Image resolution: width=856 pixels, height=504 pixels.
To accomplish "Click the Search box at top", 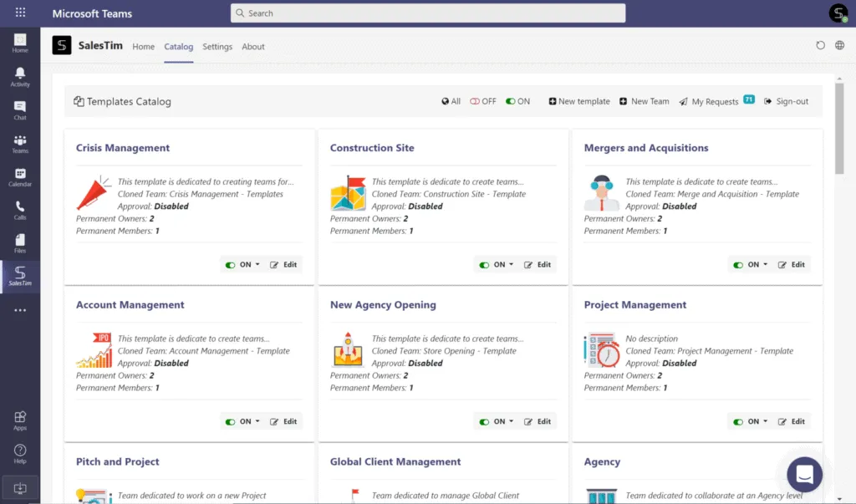I will [x=428, y=13].
